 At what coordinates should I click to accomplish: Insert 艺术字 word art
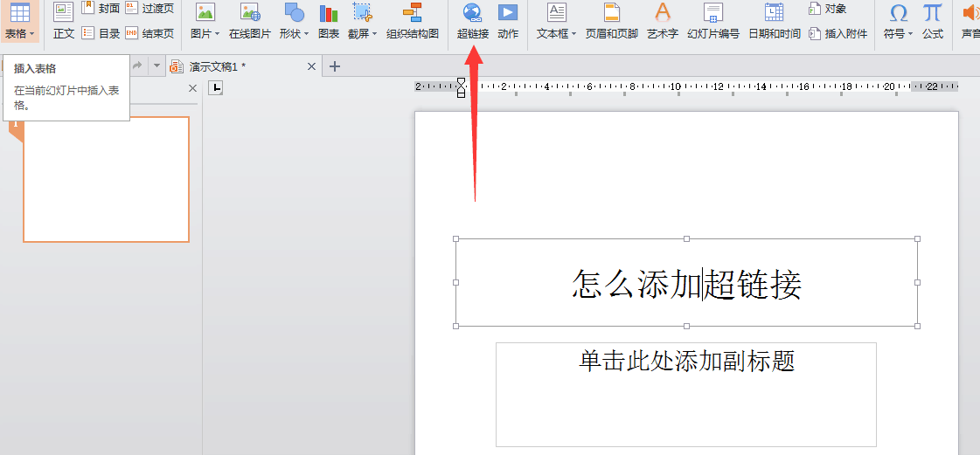click(663, 21)
